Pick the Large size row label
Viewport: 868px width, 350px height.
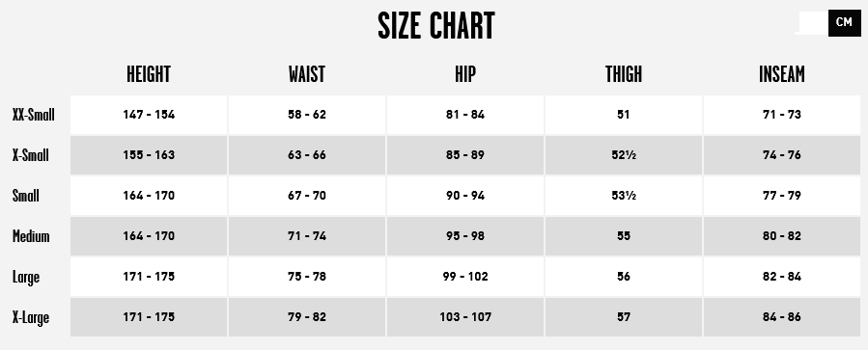tap(26, 277)
